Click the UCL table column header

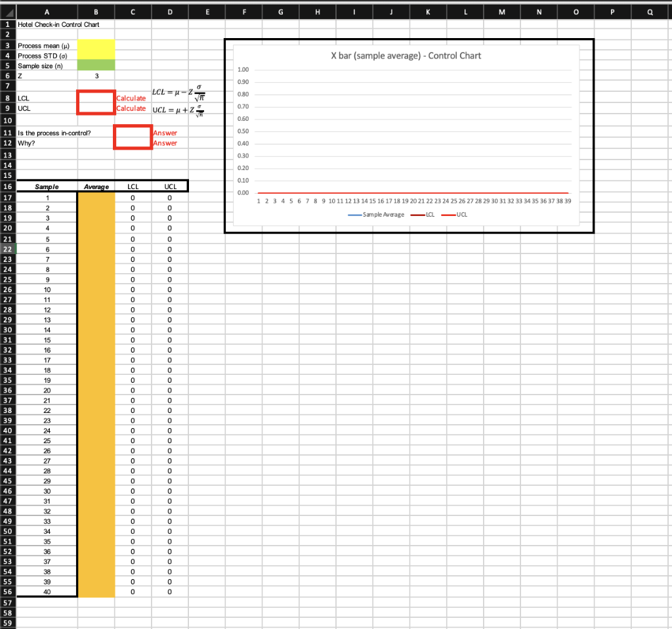pyautogui.click(x=170, y=186)
